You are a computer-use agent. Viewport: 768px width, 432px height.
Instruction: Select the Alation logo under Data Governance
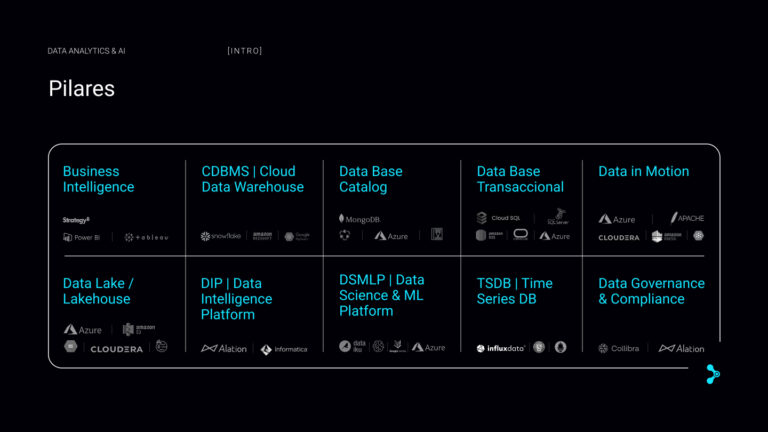[681, 348]
